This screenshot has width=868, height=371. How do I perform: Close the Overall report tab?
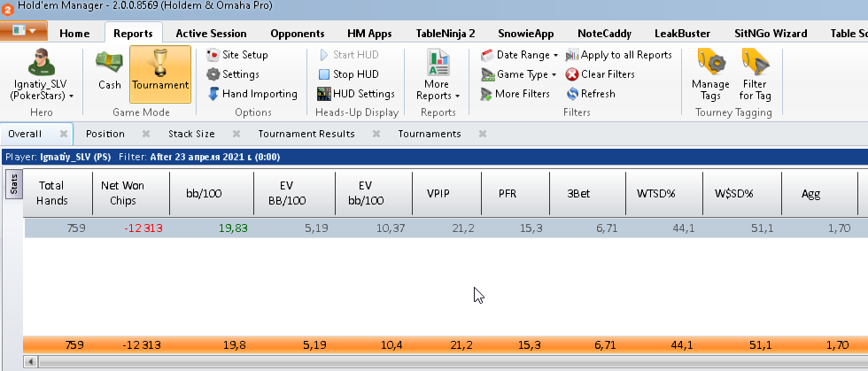(64, 134)
